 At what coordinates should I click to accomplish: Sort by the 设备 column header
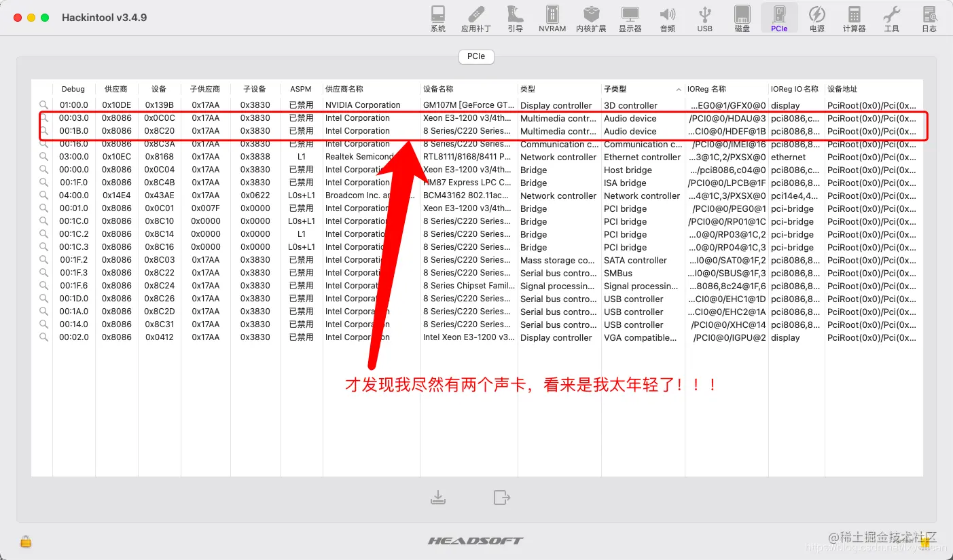[x=159, y=89]
